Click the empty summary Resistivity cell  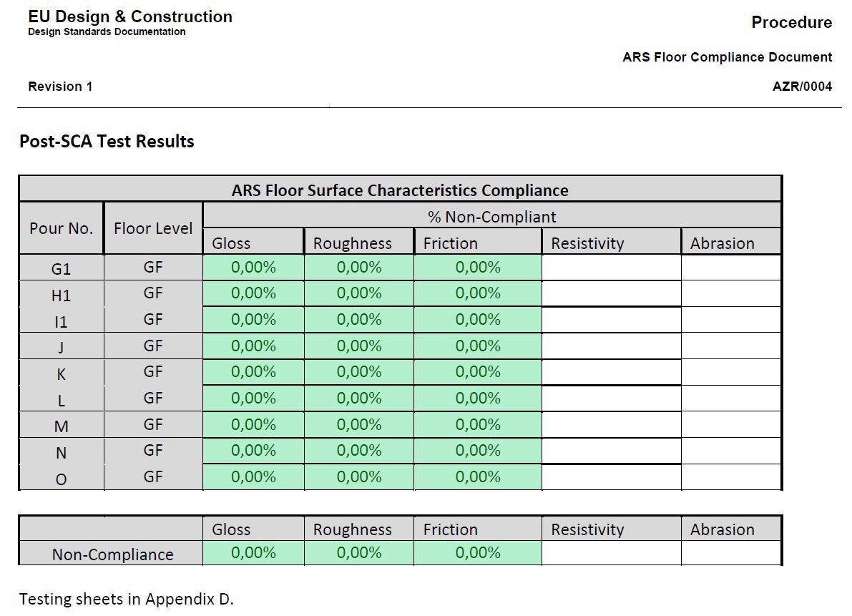click(611, 553)
